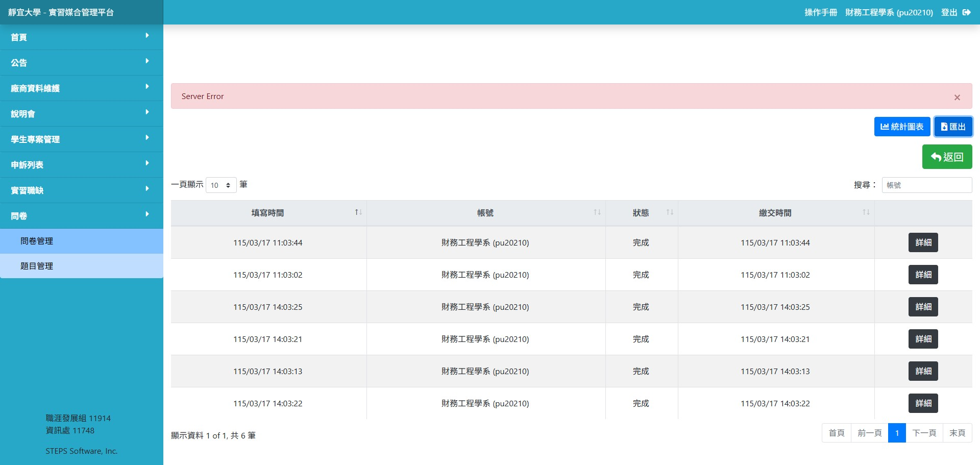Screen dimensions: 980x465
Task: Go to 首頁 first page in pagination
Action: click(837, 433)
